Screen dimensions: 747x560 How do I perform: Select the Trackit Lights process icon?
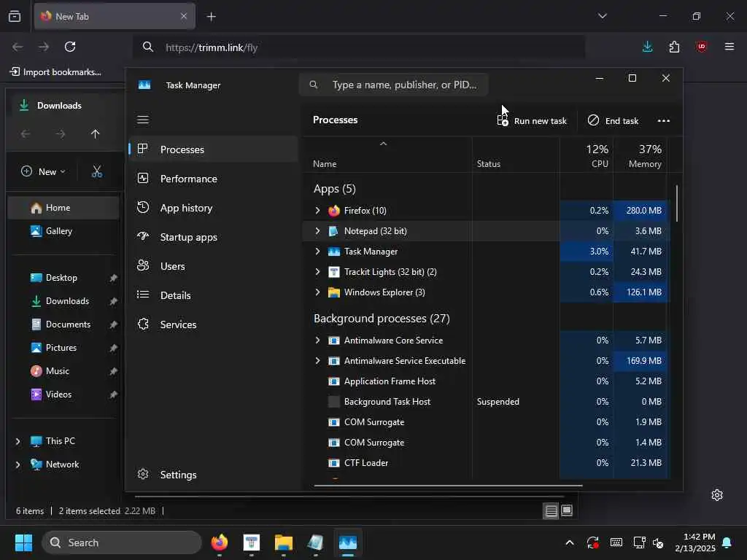pos(334,272)
